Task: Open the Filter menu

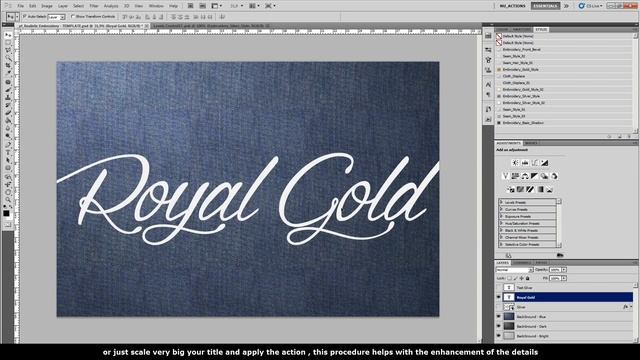Action: tap(94, 6)
